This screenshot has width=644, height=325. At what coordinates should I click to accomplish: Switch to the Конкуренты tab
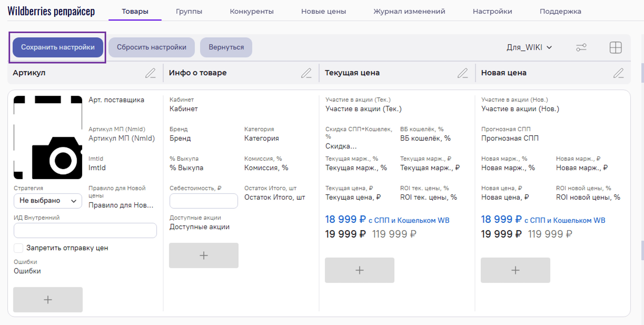(x=252, y=11)
